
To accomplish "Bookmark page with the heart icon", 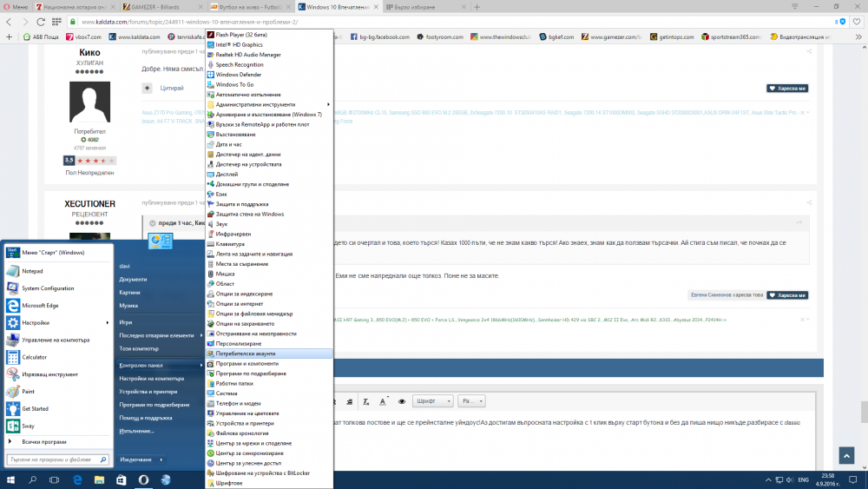I will point(857,22).
